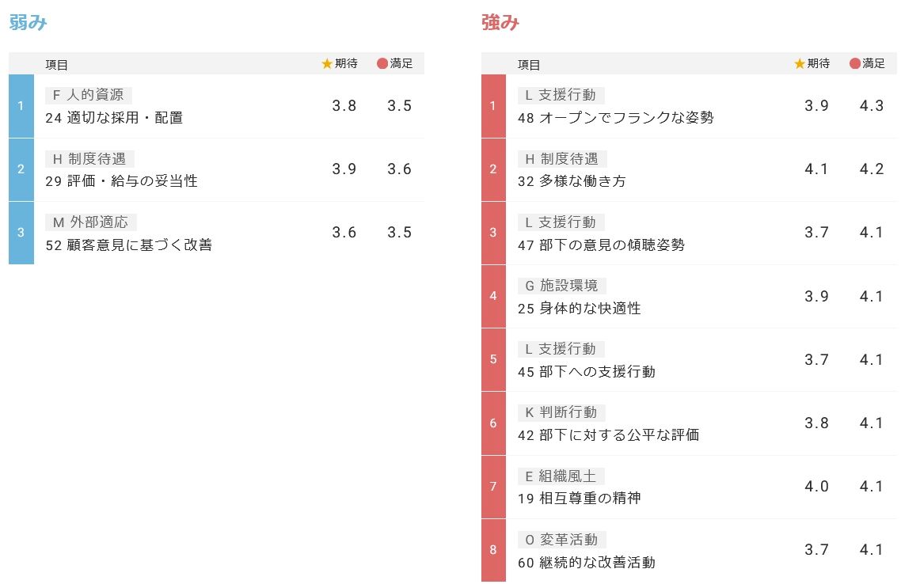Click the M 外部適応 category tag
Screen dimensions: 901x588
coord(89,222)
